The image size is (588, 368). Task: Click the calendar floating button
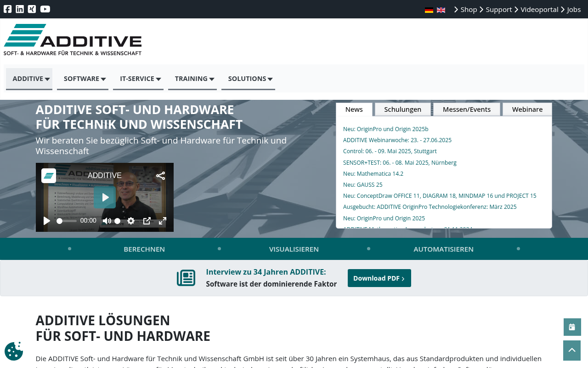point(572,327)
